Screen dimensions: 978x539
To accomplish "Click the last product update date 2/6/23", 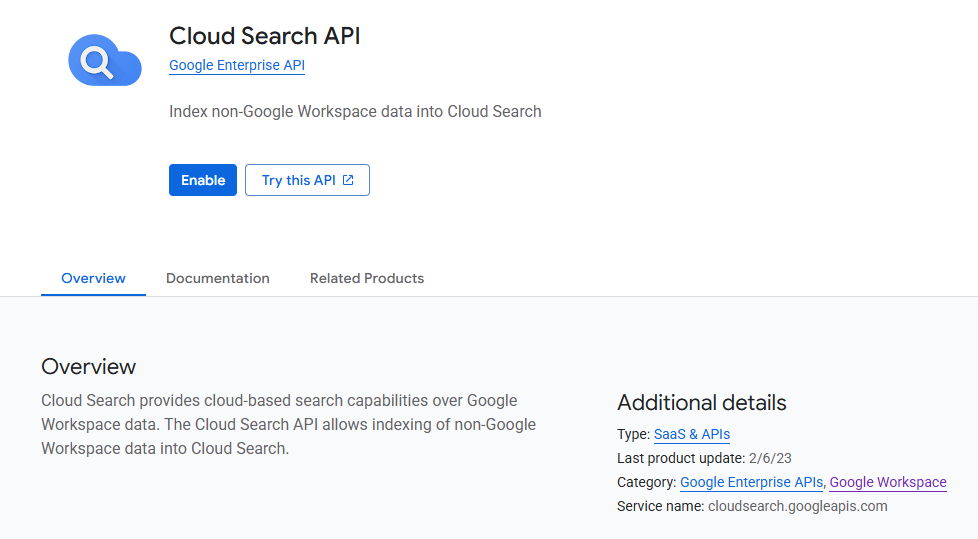I will click(770, 459).
